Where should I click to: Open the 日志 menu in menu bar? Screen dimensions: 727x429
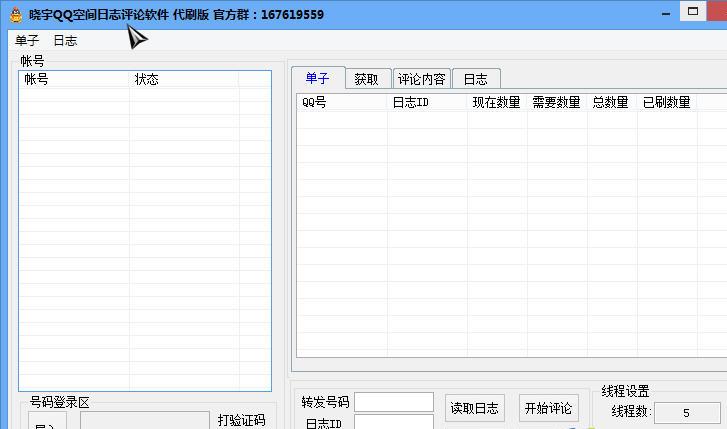click(x=65, y=41)
